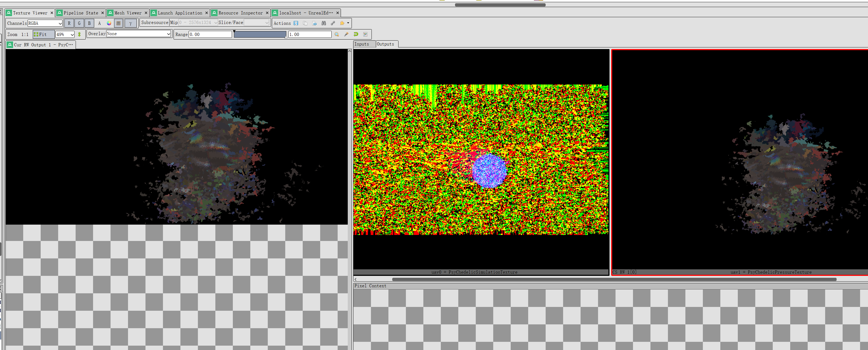This screenshot has height=350, width=868.
Task: Click the save texture icon
Action: point(296,23)
